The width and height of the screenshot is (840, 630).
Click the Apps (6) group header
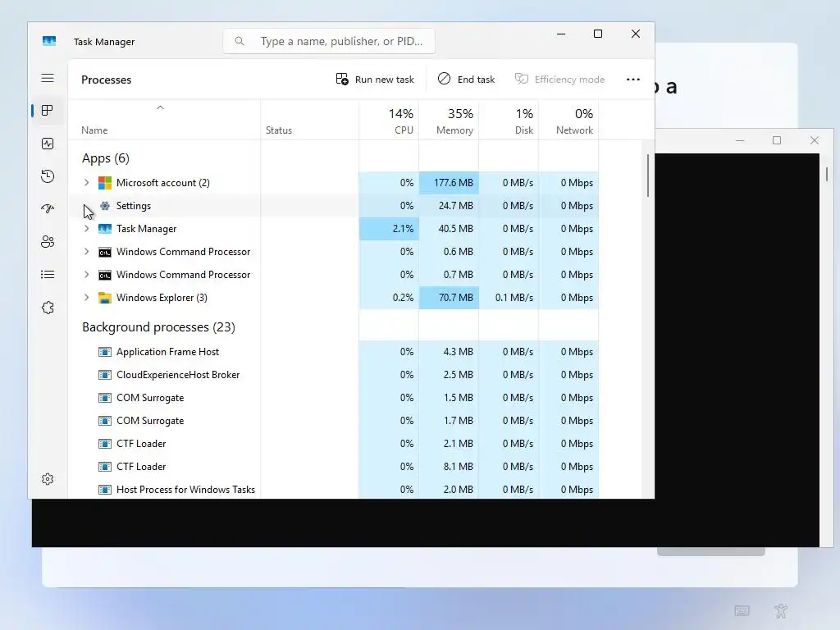click(x=106, y=158)
